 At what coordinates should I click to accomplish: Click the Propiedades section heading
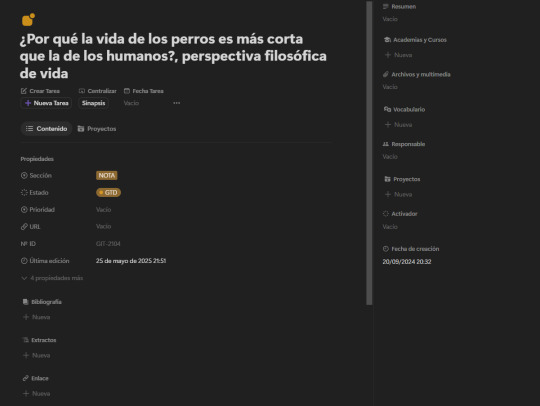(x=37, y=159)
